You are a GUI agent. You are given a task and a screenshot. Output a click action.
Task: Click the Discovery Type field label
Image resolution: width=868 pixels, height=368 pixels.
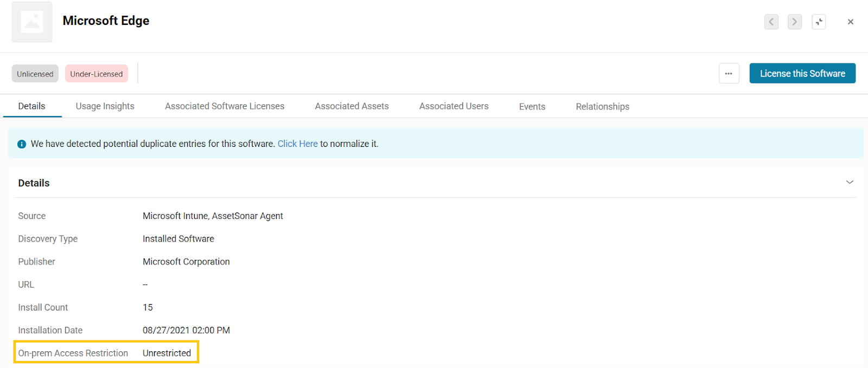click(x=48, y=238)
